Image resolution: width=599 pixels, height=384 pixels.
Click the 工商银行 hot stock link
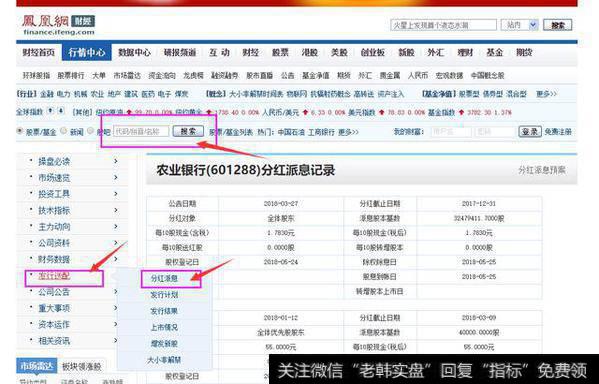coord(321,132)
